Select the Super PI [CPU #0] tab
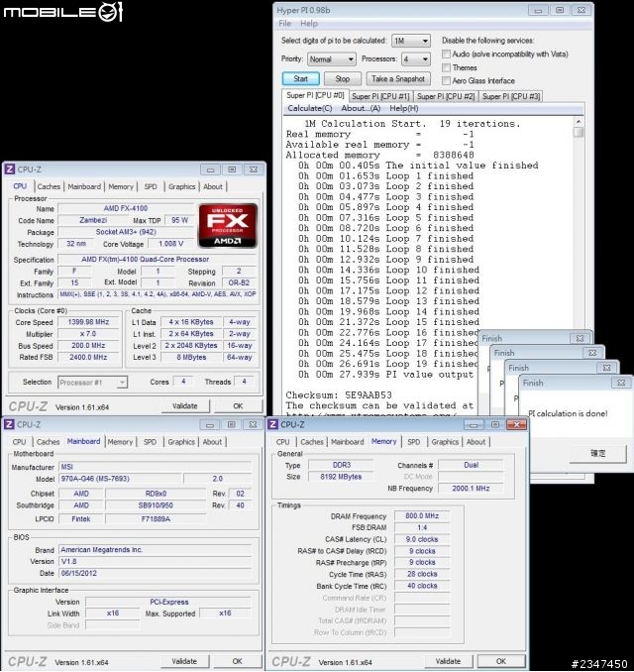The width and height of the screenshot is (634, 672). 315,95
